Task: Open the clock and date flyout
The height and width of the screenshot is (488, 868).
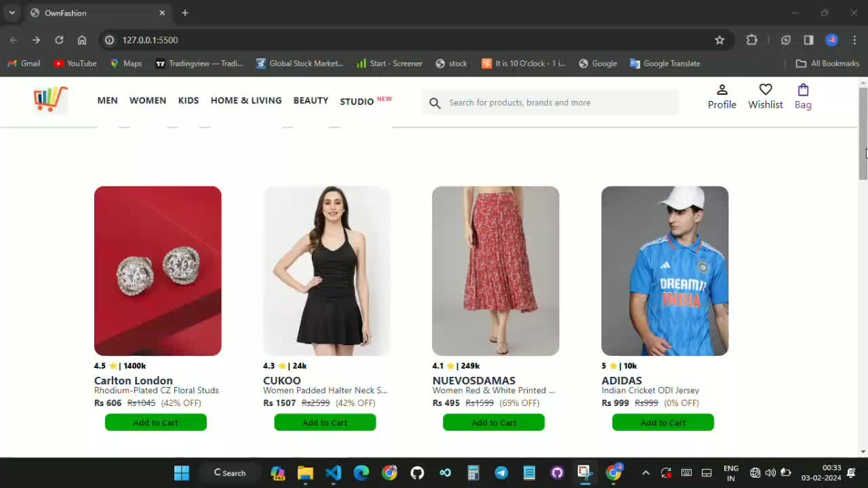Action: 821,473
